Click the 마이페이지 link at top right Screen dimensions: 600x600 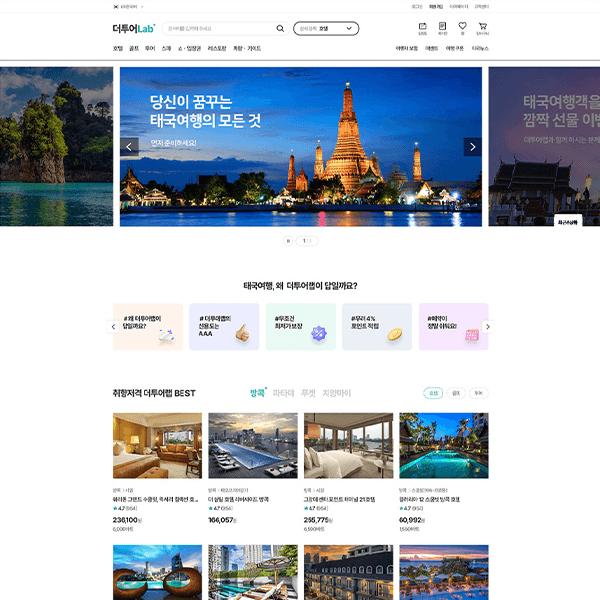458,7
